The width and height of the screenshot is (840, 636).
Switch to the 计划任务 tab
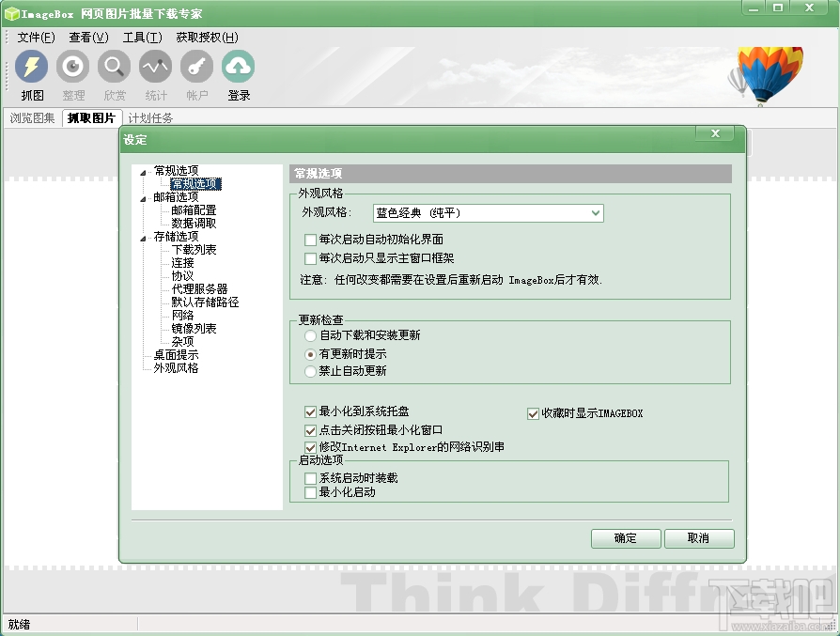point(149,117)
